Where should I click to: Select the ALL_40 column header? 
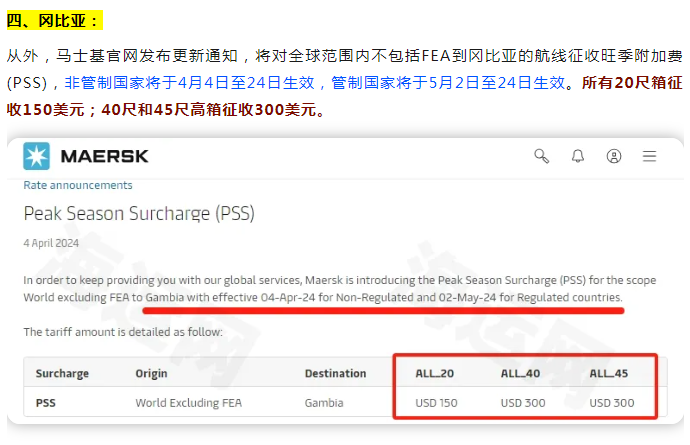click(x=520, y=373)
